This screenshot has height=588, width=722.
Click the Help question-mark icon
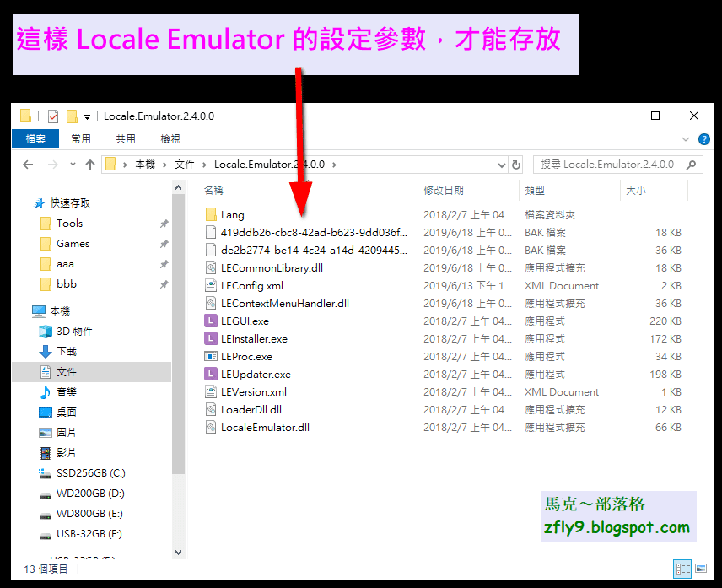click(704, 138)
